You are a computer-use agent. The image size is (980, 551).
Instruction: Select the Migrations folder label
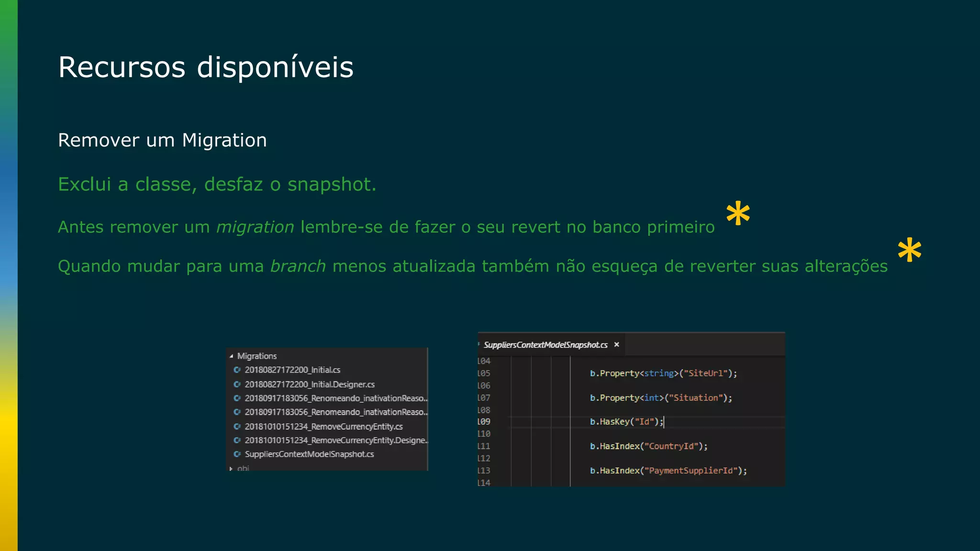(x=257, y=356)
